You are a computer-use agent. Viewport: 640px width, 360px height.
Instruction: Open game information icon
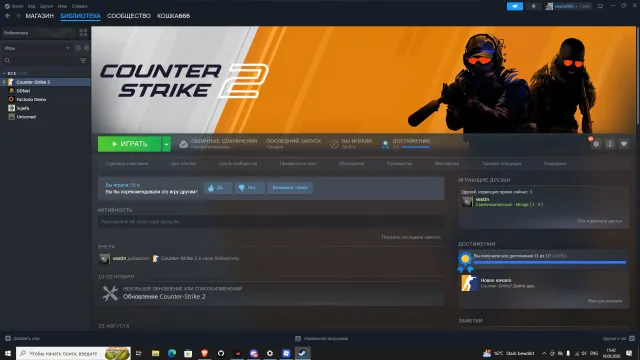click(x=610, y=144)
